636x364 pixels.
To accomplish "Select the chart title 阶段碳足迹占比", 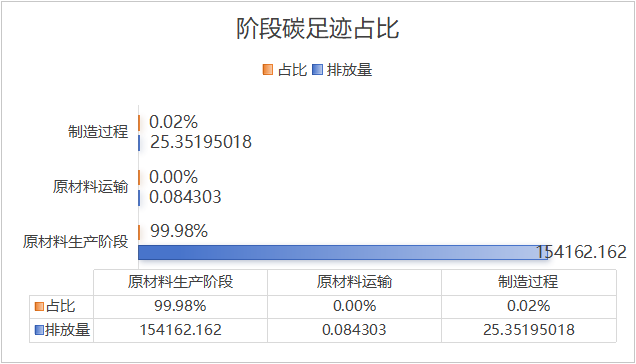I will coord(318,28).
